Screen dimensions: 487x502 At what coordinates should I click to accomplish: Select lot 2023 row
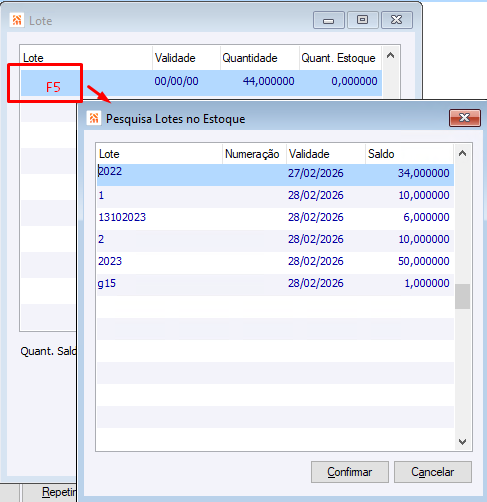click(x=275, y=263)
